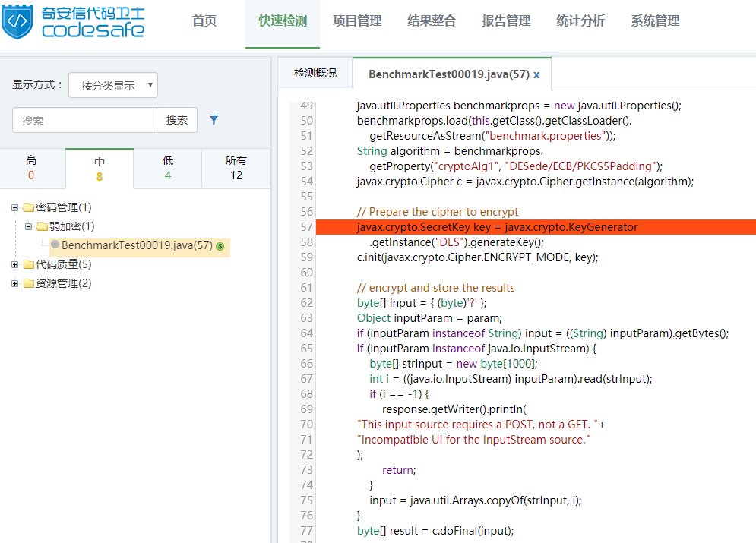Collapse the 密码管理 tree node
Viewport: 756px width, 543px height.
(x=15, y=207)
